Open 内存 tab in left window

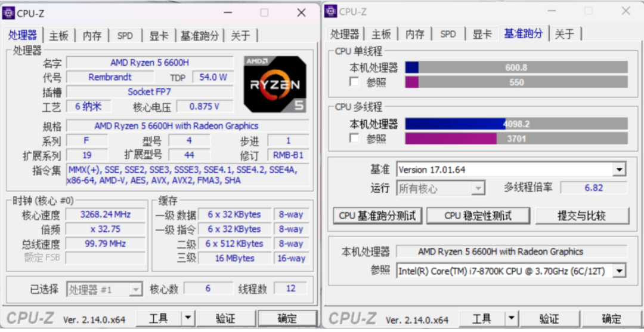coord(92,36)
